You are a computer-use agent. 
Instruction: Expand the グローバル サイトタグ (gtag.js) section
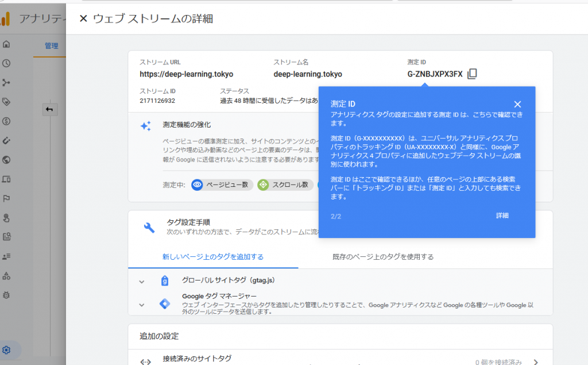(x=142, y=282)
